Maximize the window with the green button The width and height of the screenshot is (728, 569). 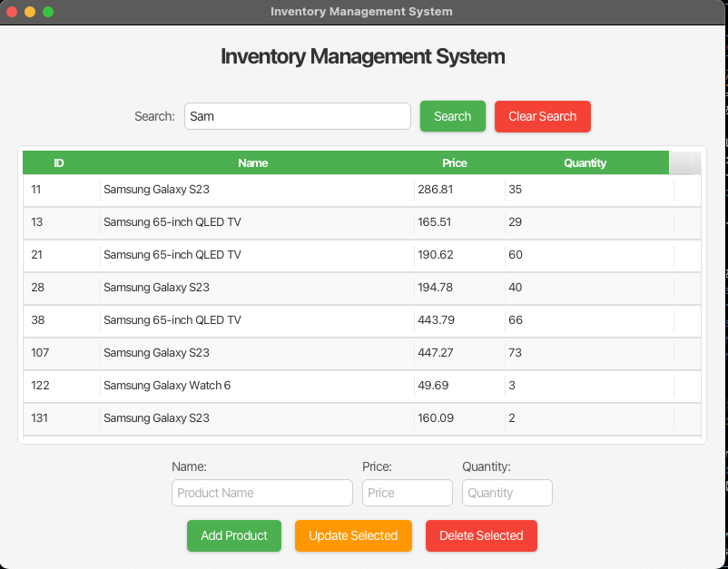point(48,12)
